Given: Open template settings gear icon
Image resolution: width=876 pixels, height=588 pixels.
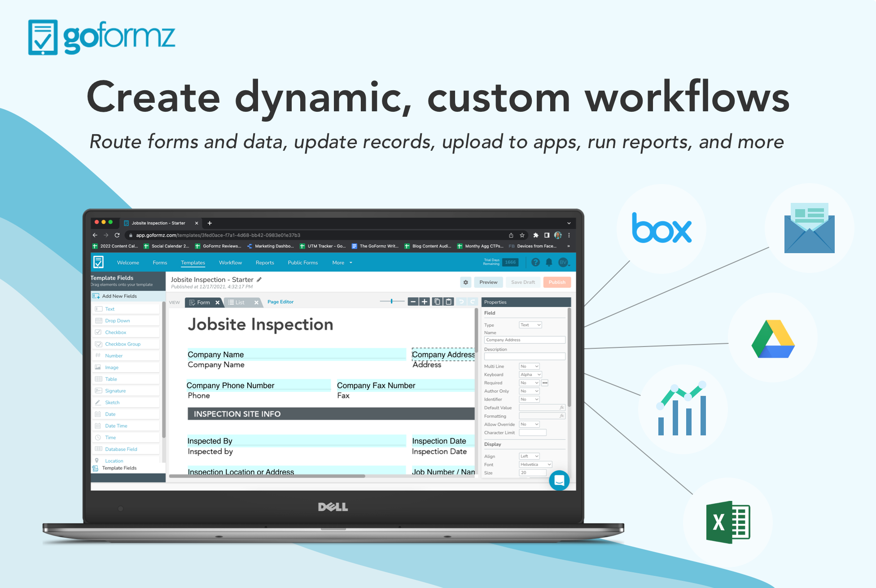Looking at the screenshot, I should pyautogui.click(x=466, y=282).
